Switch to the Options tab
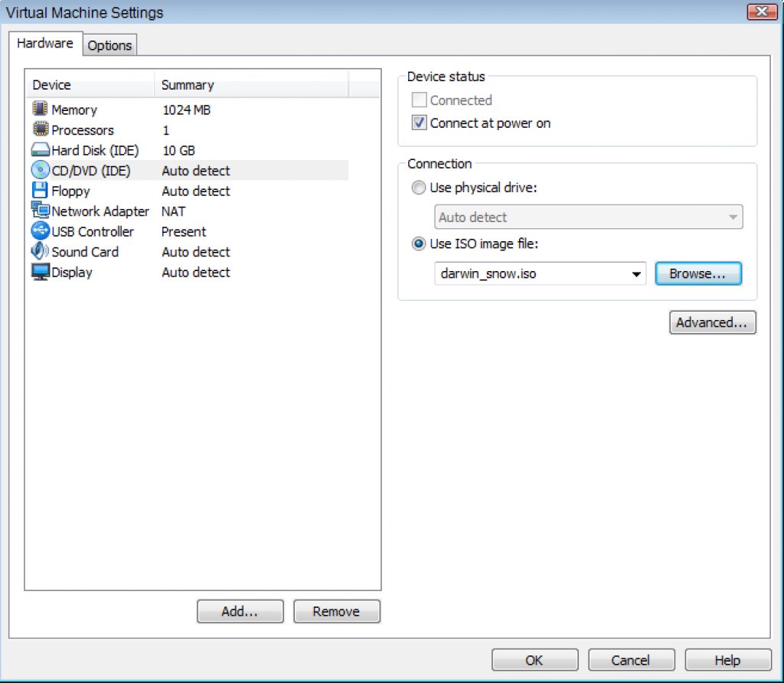The image size is (784, 683). coord(109,46)
